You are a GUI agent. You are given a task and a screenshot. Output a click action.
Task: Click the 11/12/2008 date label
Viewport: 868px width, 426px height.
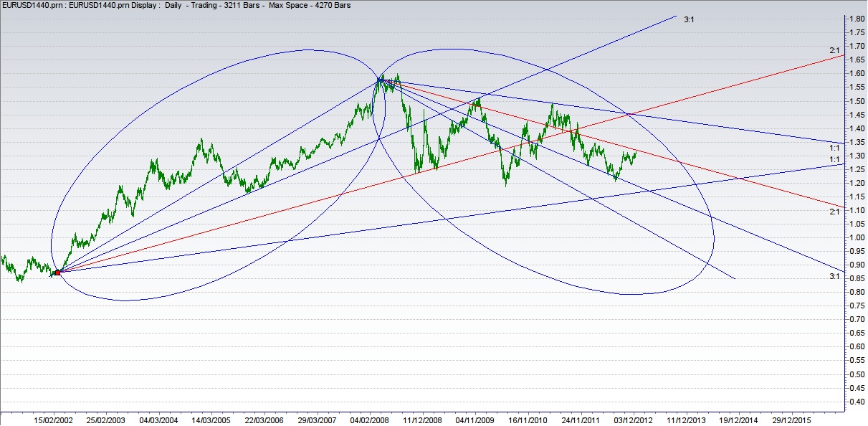pos(421,420)
